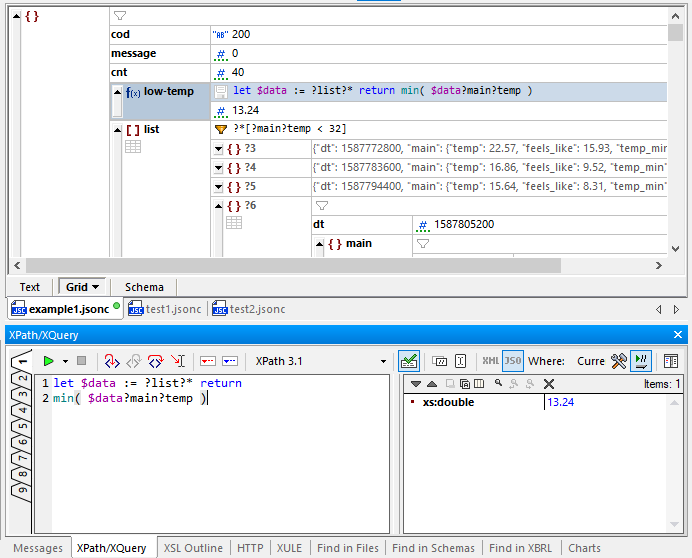Click the Stop evaluation square icon

point(82,361)
